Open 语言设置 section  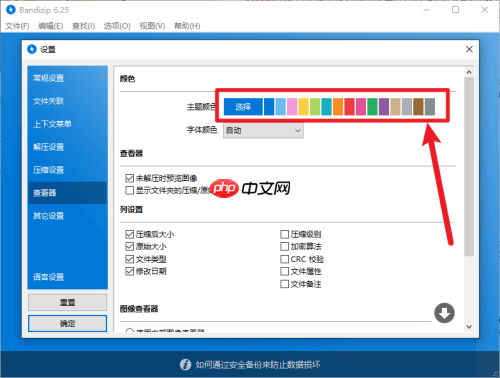[67, 277]
